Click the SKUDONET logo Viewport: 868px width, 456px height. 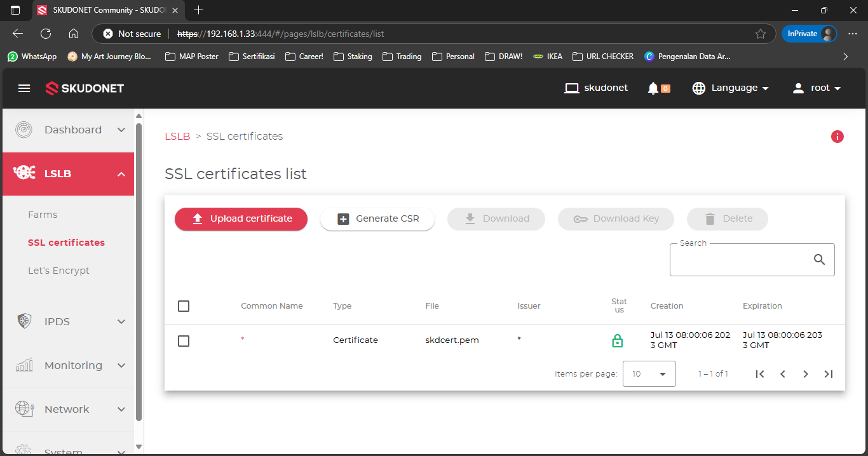point(85,88)
